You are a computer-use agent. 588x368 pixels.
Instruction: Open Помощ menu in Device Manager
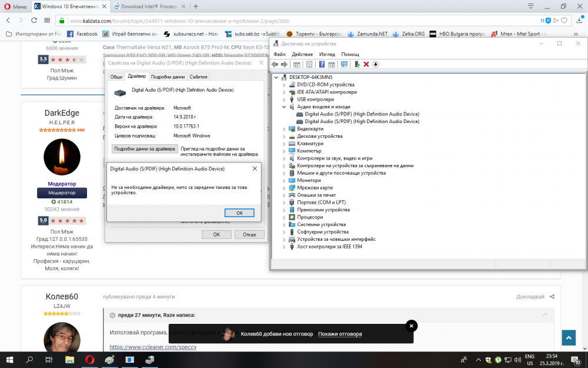click(350, 54)
